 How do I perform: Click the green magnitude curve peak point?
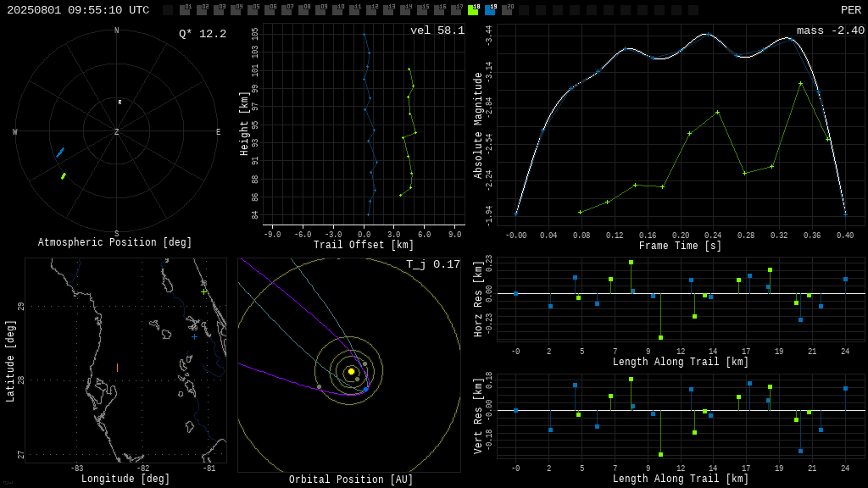[x=800, y=84]
